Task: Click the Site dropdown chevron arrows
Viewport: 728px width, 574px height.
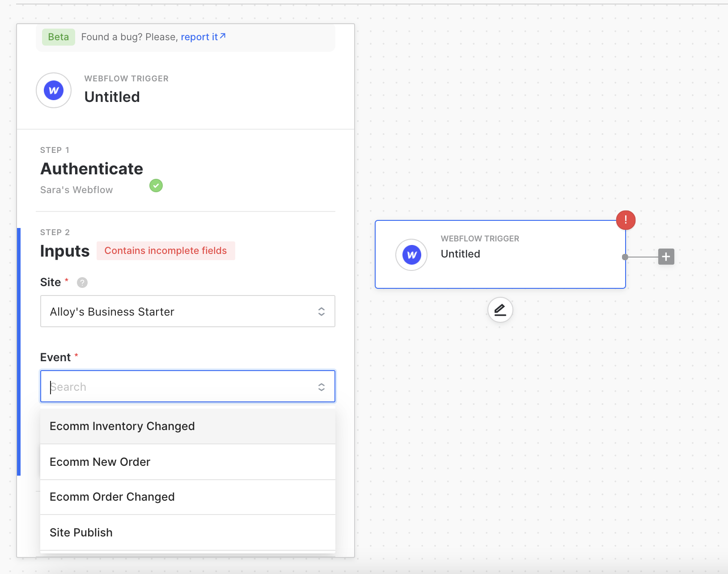Action: coord(321,312)
